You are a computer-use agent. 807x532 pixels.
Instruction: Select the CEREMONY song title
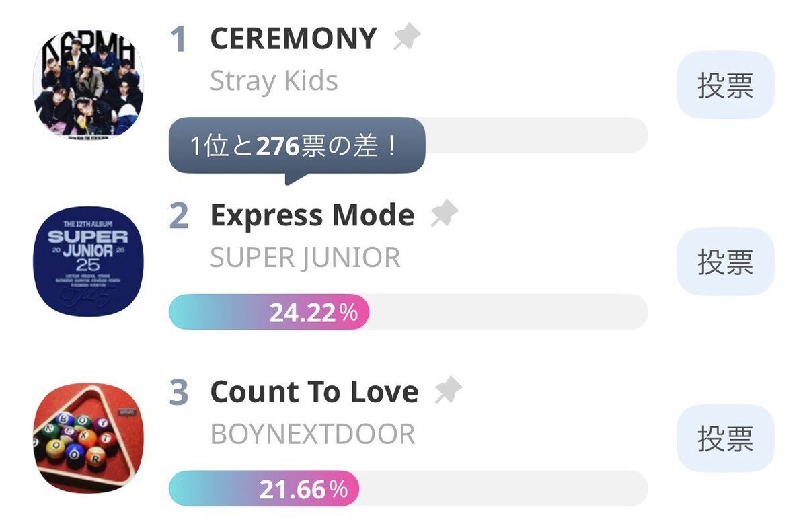point(293,39)
